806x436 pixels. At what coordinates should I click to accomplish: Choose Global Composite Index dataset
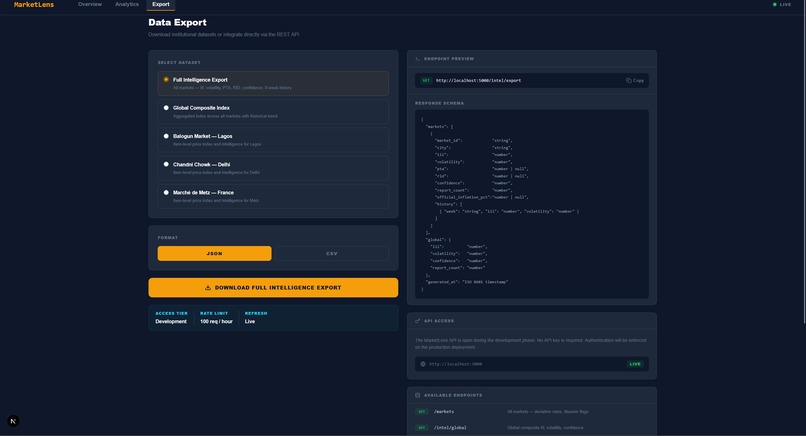click(273, 112)
